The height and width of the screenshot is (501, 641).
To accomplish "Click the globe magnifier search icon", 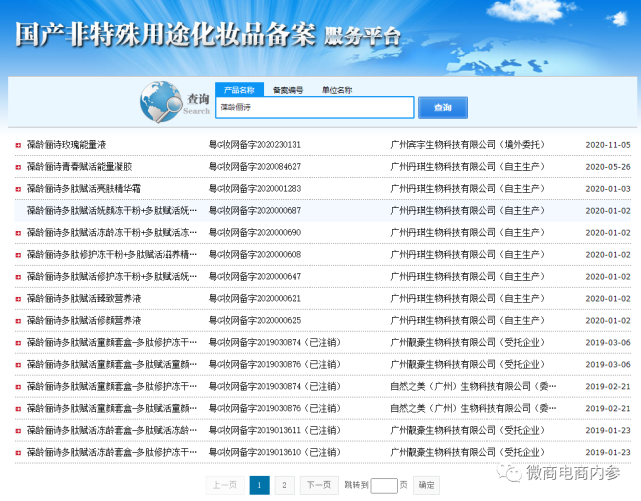I will (x=161, y=102).
